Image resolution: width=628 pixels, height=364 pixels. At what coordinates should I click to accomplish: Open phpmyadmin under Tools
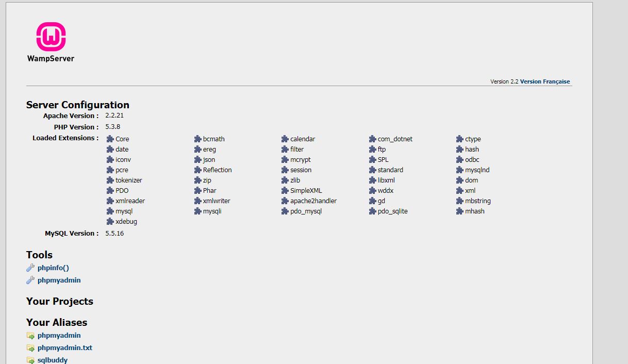tap(59, 280)
